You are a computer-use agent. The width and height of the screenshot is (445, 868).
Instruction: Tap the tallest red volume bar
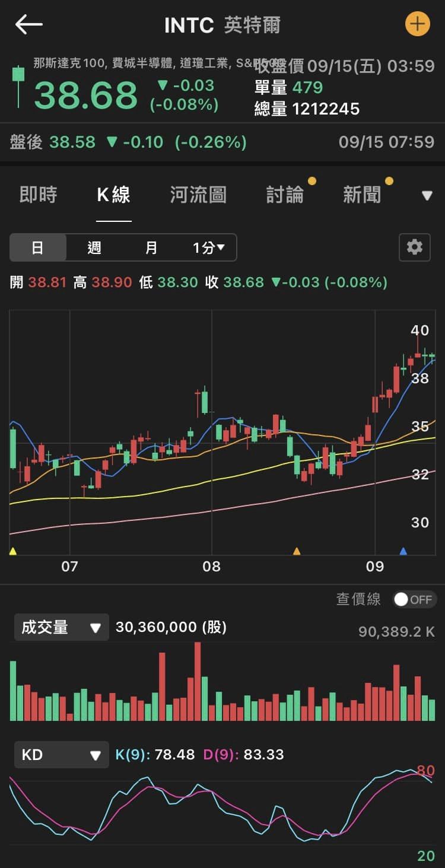[198, 681]
